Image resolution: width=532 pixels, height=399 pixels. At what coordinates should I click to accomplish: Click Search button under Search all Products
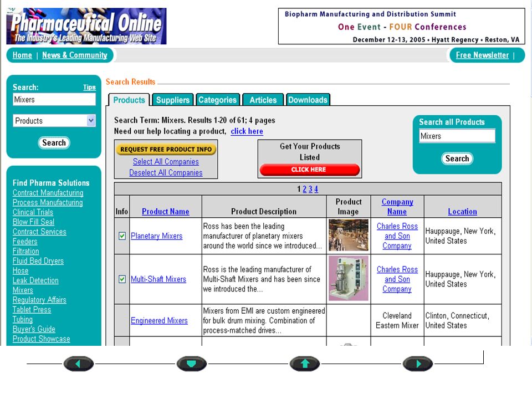457,158
